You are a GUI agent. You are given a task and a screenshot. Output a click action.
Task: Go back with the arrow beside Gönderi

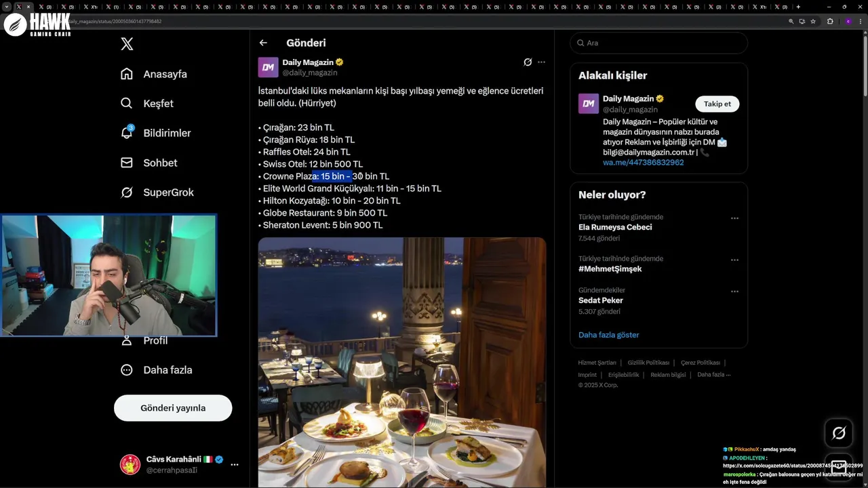(263, 43)
